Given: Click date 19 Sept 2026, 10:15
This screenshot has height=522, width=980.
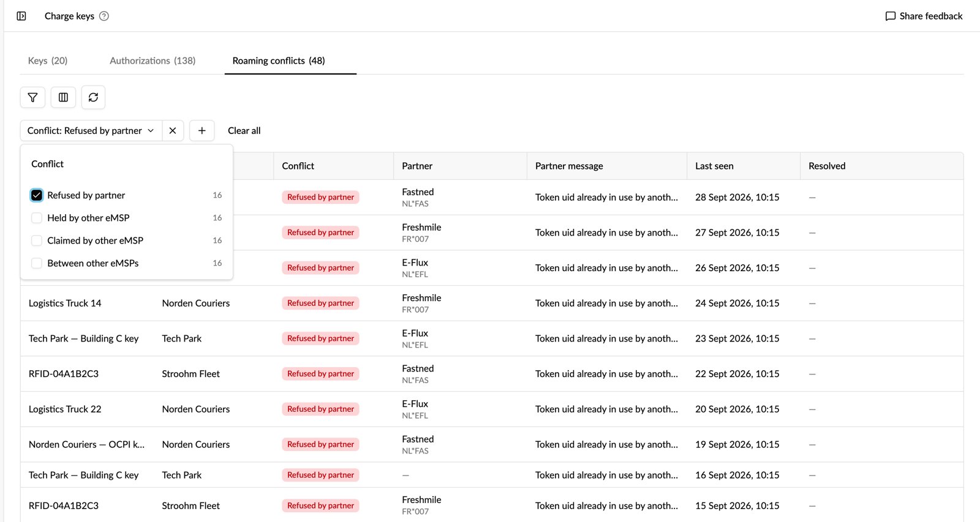Looking at the screenshot, I should (737, 444).
